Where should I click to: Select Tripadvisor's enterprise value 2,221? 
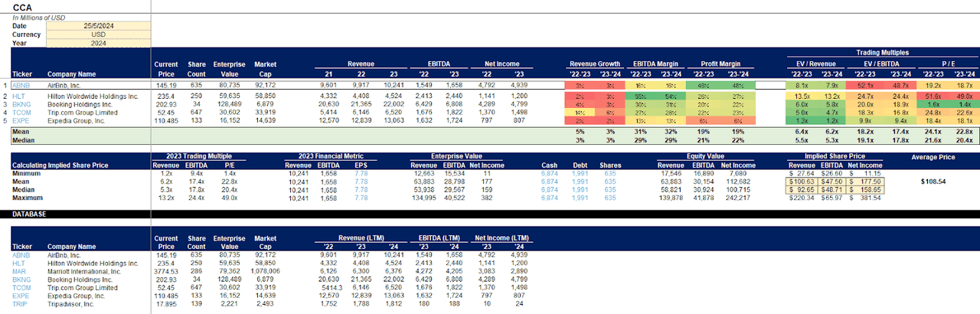(x=230, y=303)
